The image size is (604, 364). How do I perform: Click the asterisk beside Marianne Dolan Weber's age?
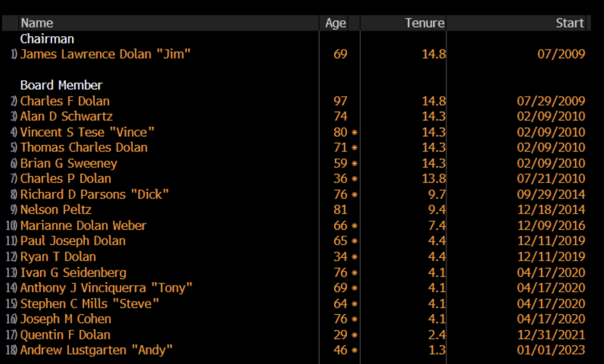(355, 226)
